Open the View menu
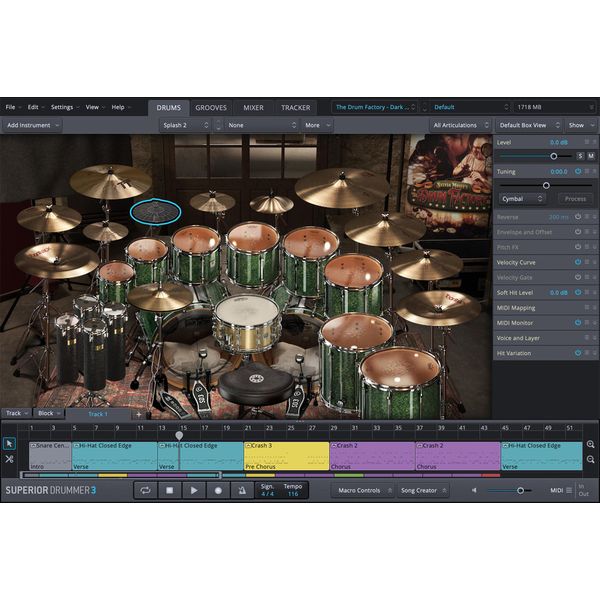Viewport: 600px width, 600px height. point(94,107)
